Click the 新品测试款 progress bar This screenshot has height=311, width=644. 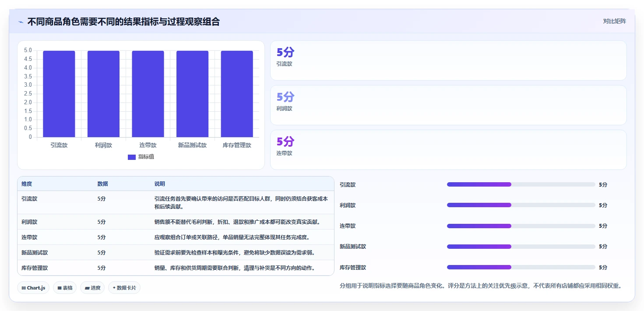521,247
